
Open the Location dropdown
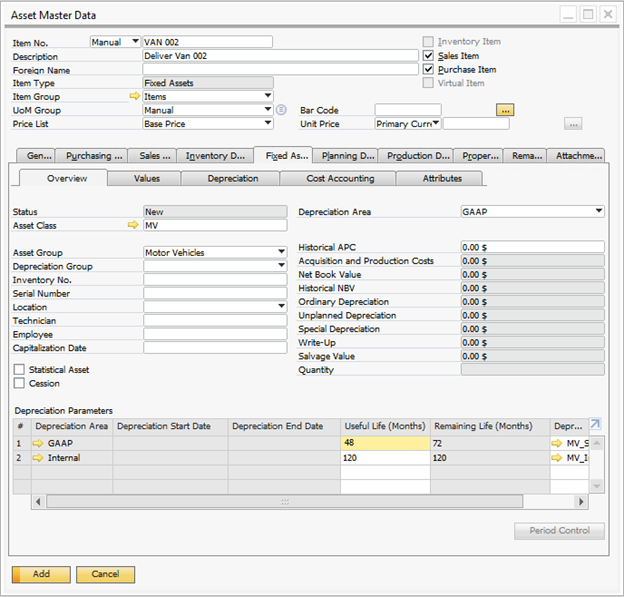(x=281, y=306)
